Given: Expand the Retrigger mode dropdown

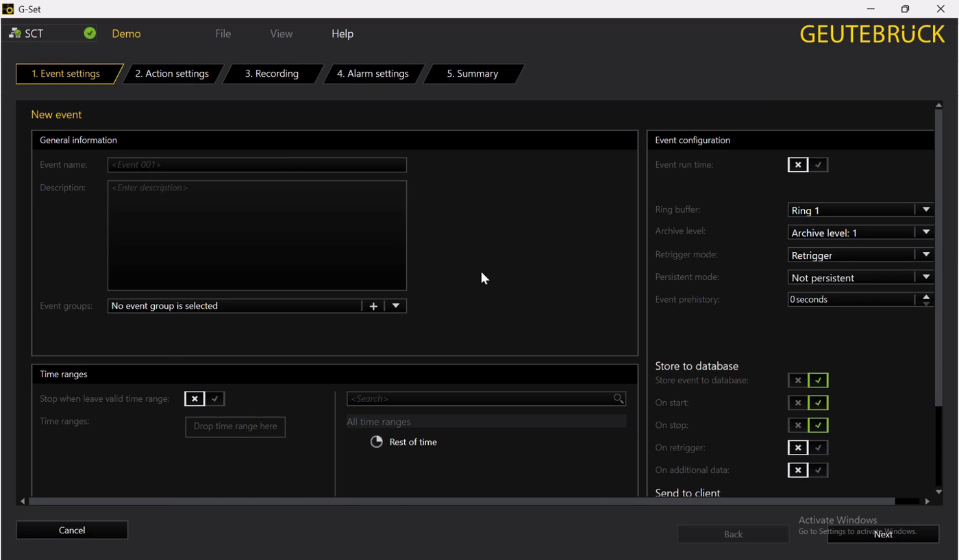Looking at the screenshot, I should (x=926, y=255).
